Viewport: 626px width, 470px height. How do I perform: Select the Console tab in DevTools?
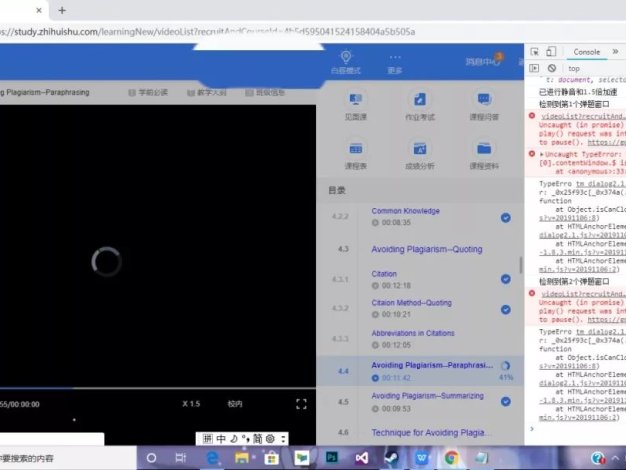[x=586, y=52]
